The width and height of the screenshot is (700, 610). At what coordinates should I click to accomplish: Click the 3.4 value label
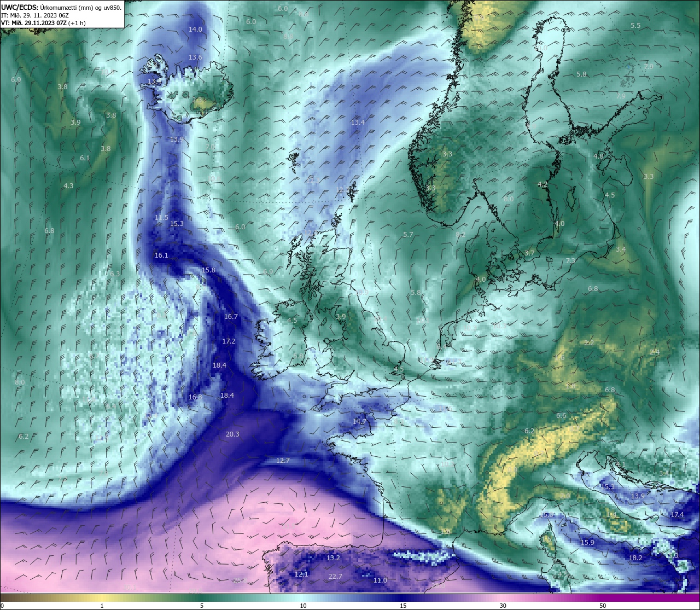pos(621,249)
